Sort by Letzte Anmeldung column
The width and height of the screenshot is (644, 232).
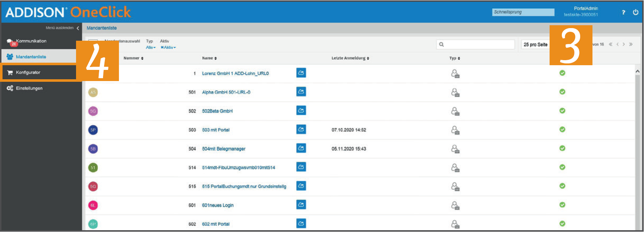[350, 58]
